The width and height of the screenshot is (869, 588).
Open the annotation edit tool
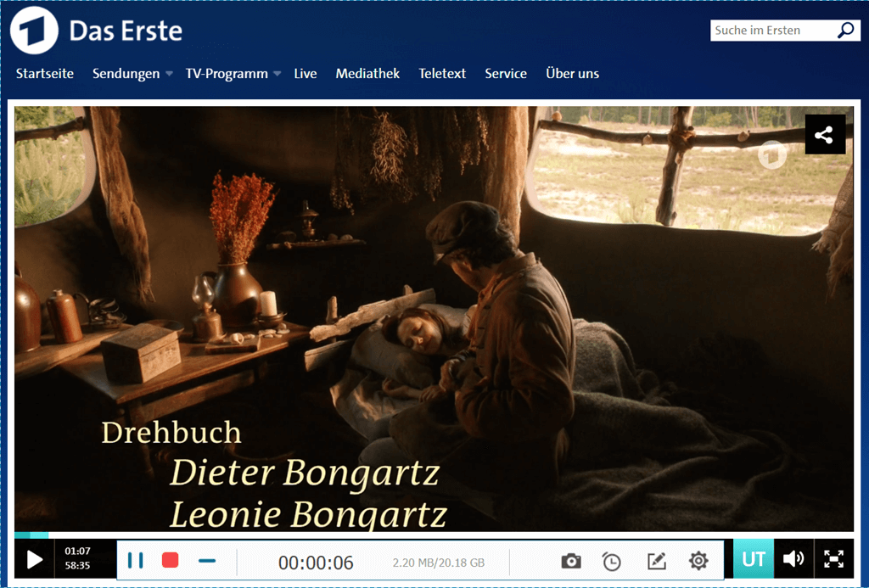(656, 562)
